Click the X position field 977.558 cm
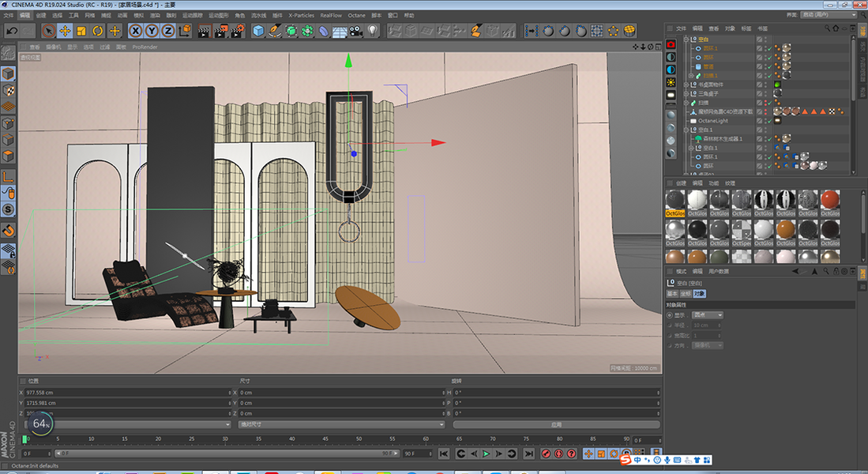The height and width of the screenshot is (474, 868). (128, 393)
